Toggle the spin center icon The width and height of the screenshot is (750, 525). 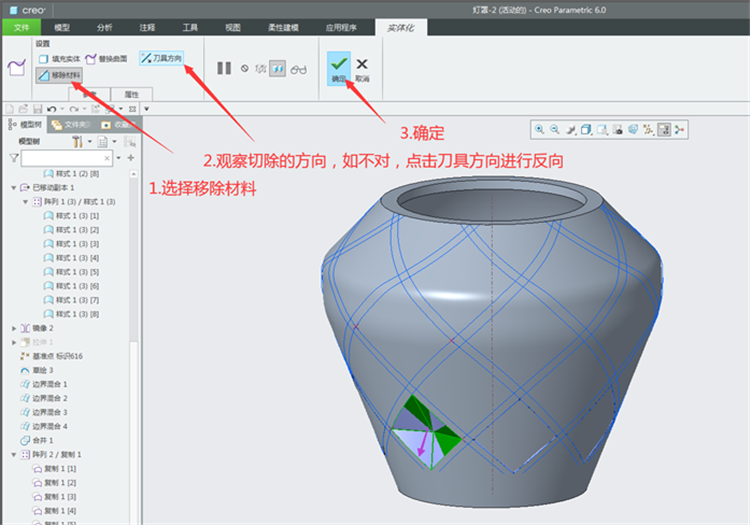679,130
